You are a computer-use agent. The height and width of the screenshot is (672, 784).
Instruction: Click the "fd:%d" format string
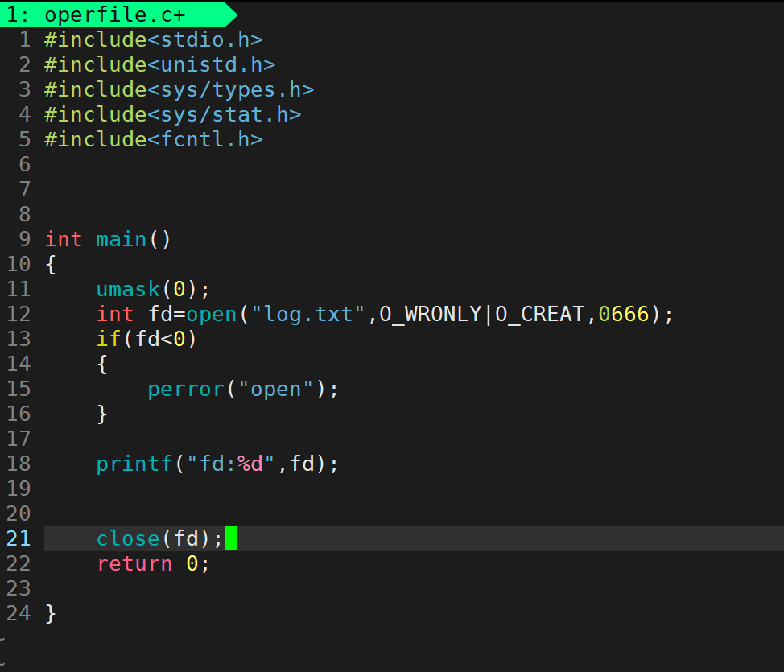(230, 464)
